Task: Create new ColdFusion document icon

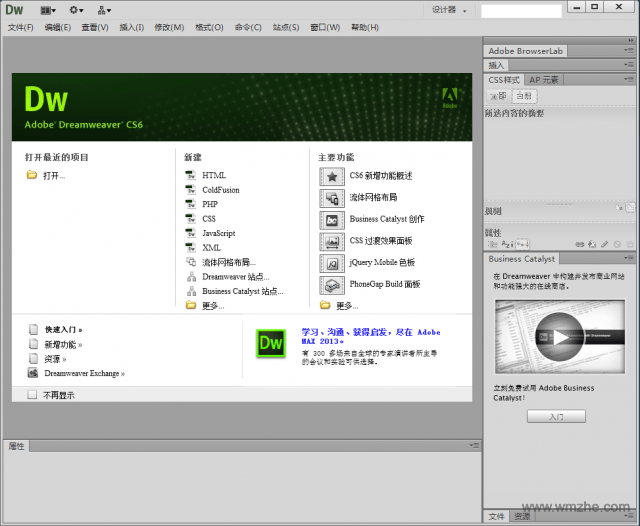Action: pyautogui.click(x=191, y=190)
